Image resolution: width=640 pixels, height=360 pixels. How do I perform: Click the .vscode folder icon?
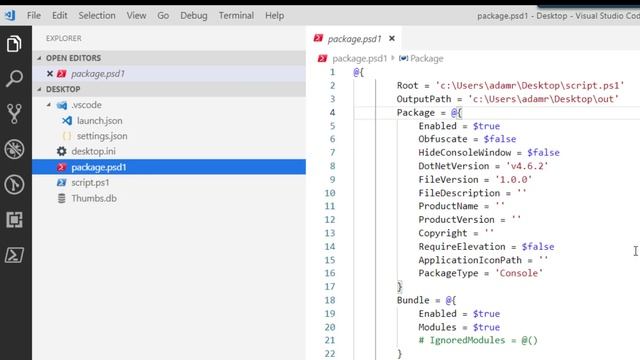[x=62, y=105]
